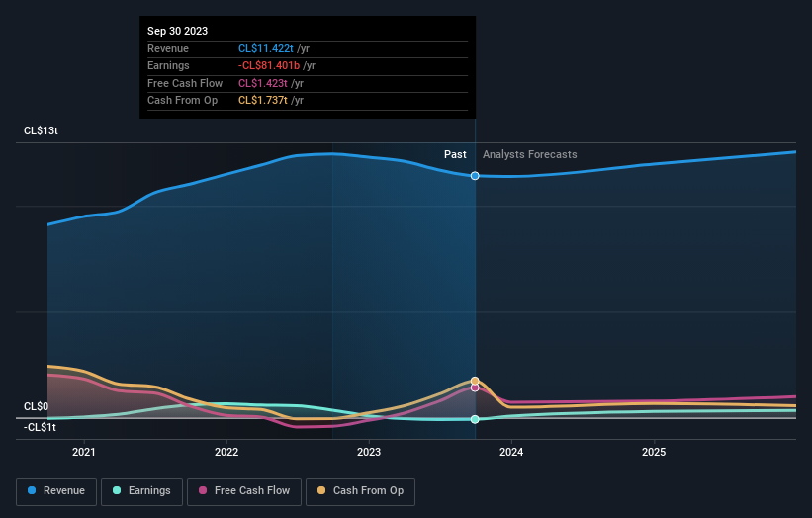Click the Earnings row label in tooltip
812x518 pixels.
tap(168, 65)
